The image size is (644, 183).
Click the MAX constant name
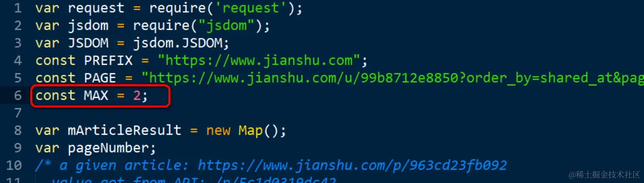96,96
